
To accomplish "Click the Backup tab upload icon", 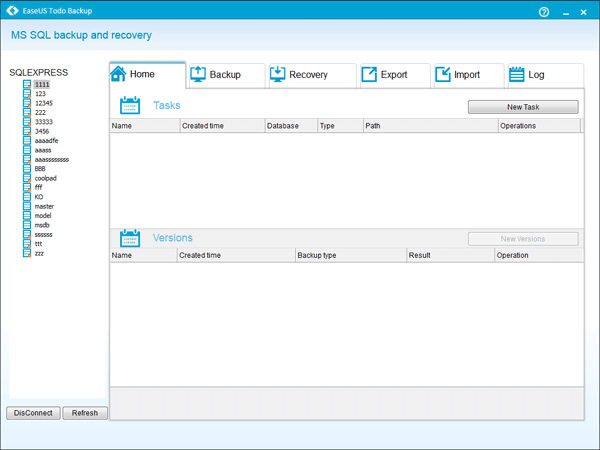I will [x=198, y=74].
